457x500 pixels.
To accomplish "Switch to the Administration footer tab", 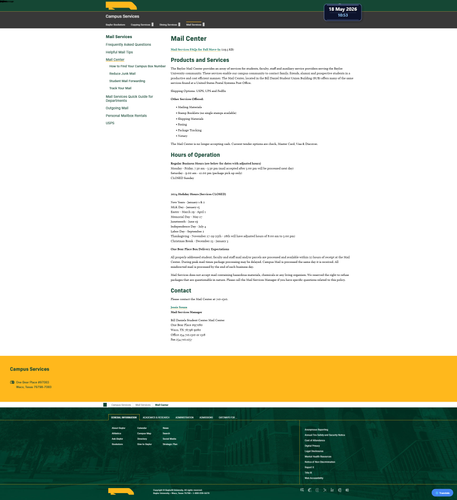I will 184,417.
